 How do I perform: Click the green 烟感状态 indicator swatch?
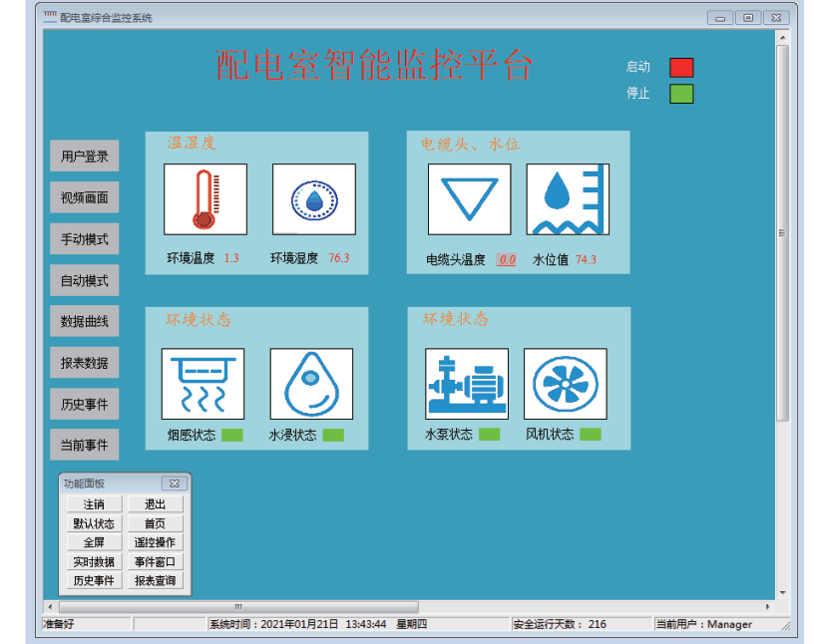coord(231,435)
